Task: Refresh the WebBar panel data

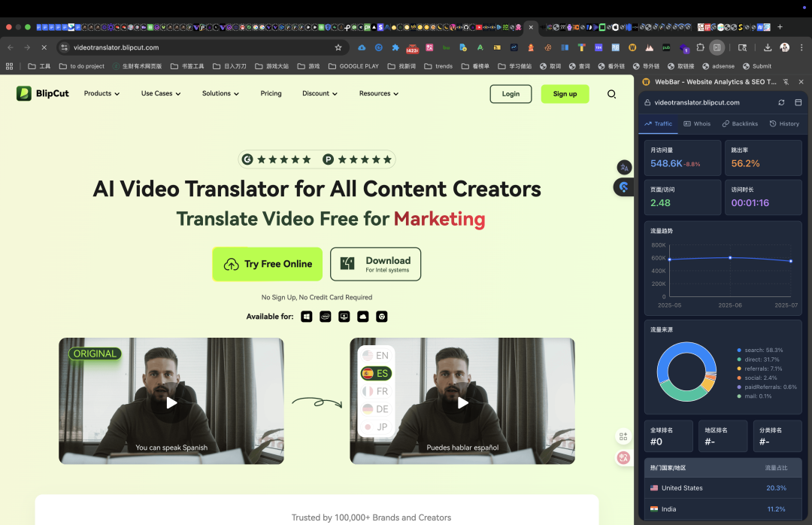Action: pos(781,102)
